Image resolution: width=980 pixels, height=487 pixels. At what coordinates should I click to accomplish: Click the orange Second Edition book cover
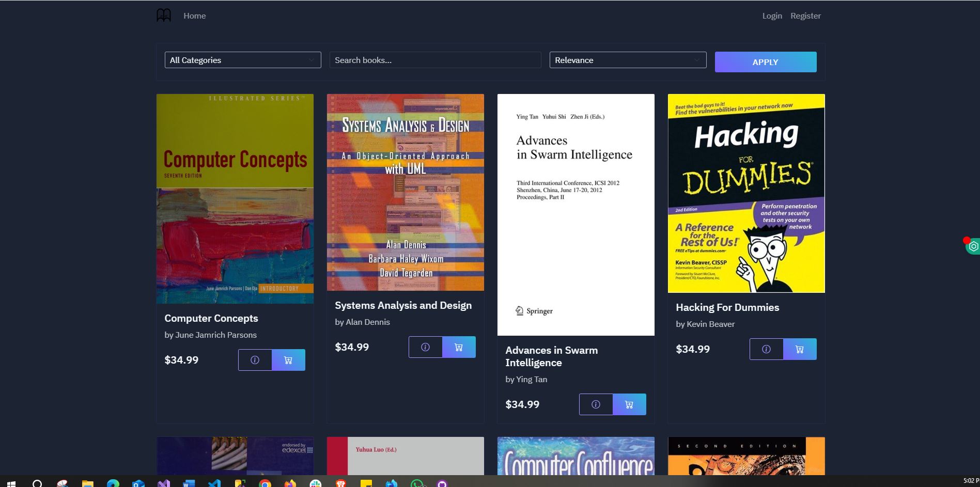[x=746, y=456]
